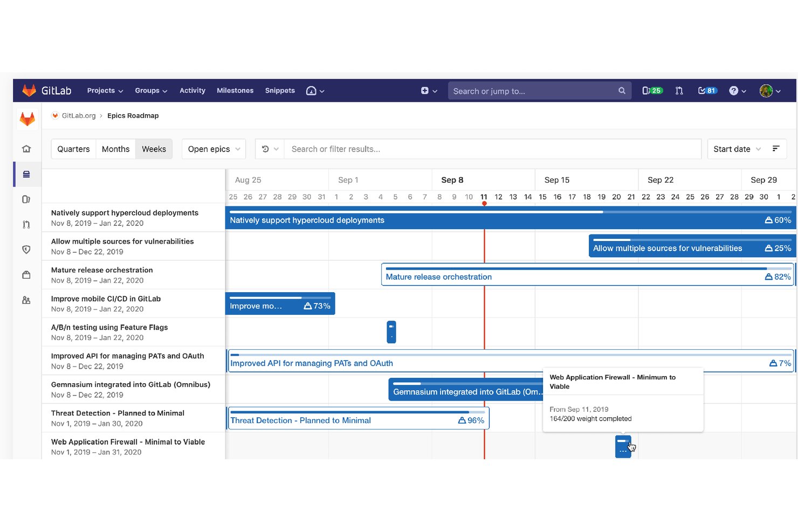Image resolution: width=798 pixels, height=532 pixels.
Task: Expand the Groups menu
Action: click(151, 91)
